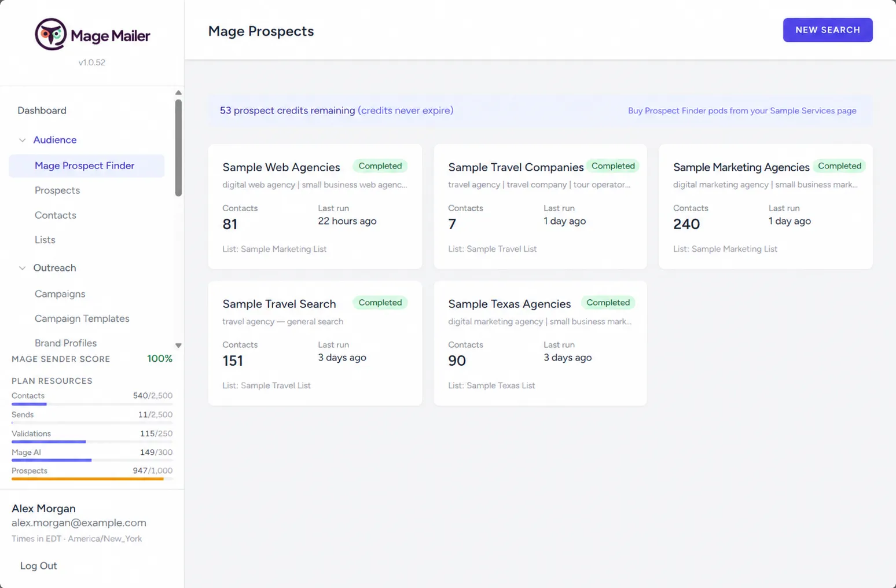Open Campaign Templates in sidebar
Viewport: 896px width, 588px height.
(82, 318)
